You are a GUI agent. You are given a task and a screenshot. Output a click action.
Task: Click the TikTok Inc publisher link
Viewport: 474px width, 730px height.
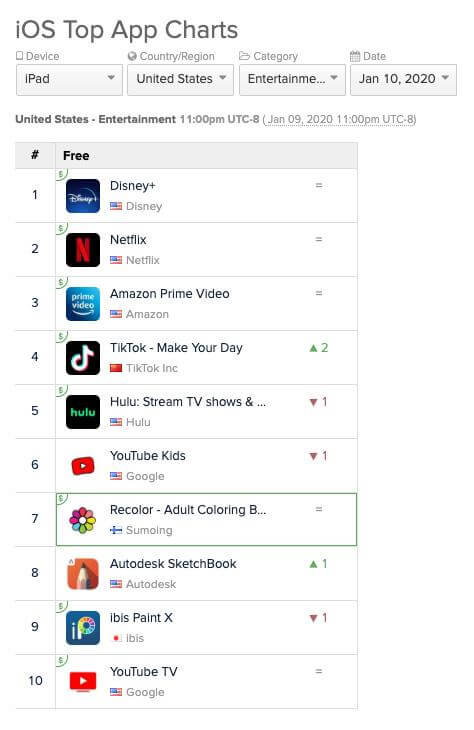tap(152, 368)
